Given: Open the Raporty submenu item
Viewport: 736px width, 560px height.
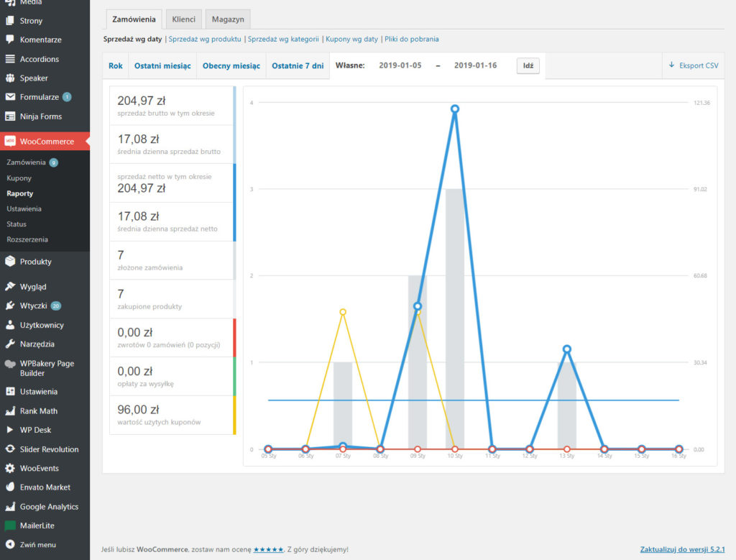Looking at the screenshot, I should click(x=20, y=193).
